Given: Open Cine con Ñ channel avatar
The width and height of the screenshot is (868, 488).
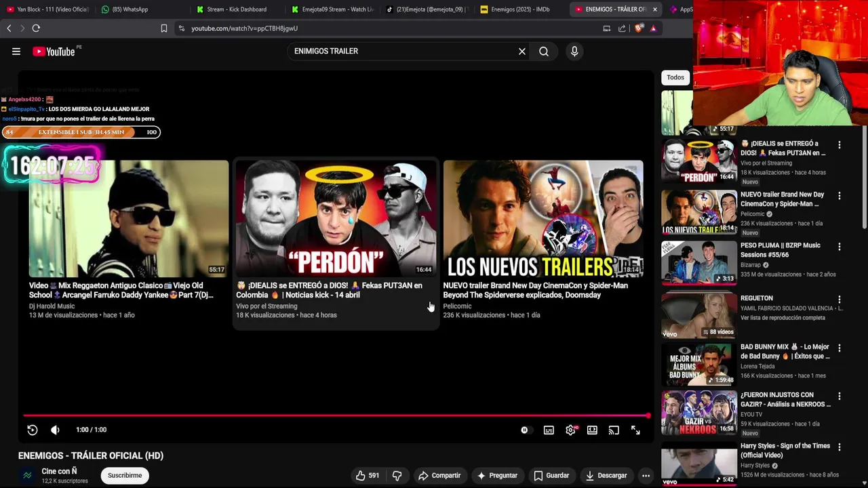Looking at the screenshot, I should click(x=27, y=476).
